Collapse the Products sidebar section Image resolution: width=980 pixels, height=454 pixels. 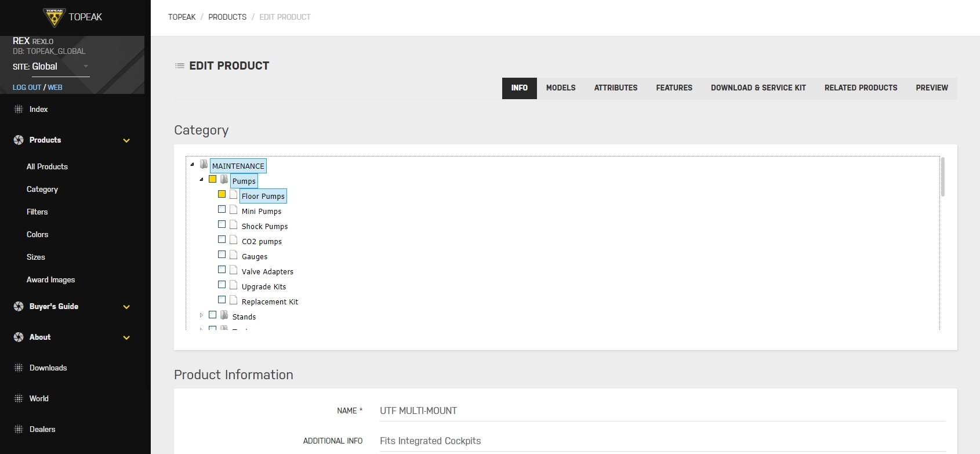[x=126, y=140]
